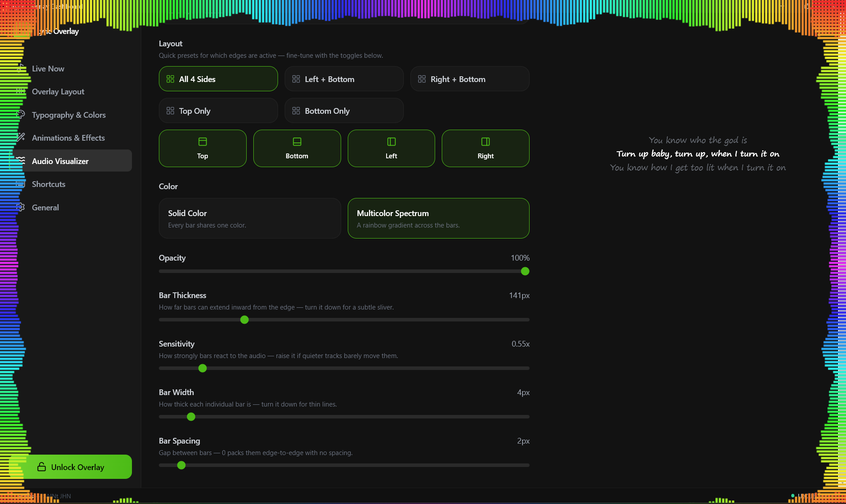Click the magic wand icon beside Animations & Effects
The width and height of the screenshot is (846, 504).
pos(21,138)
